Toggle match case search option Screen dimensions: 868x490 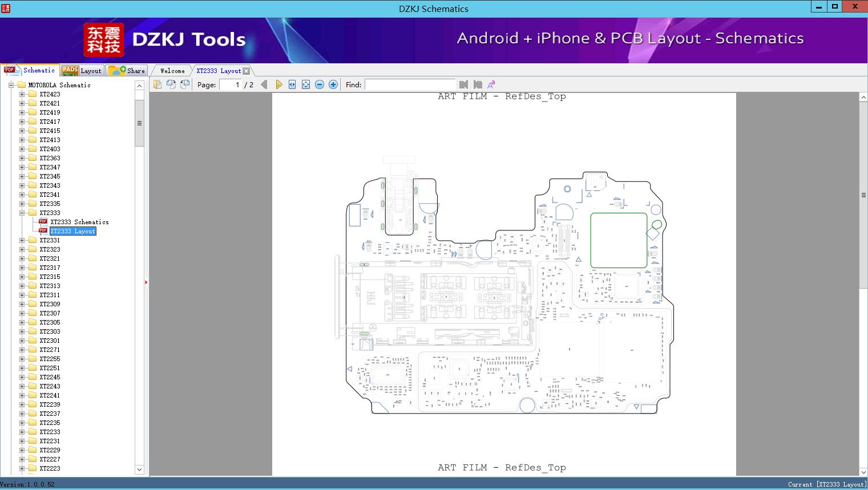[x=491, y=84]
